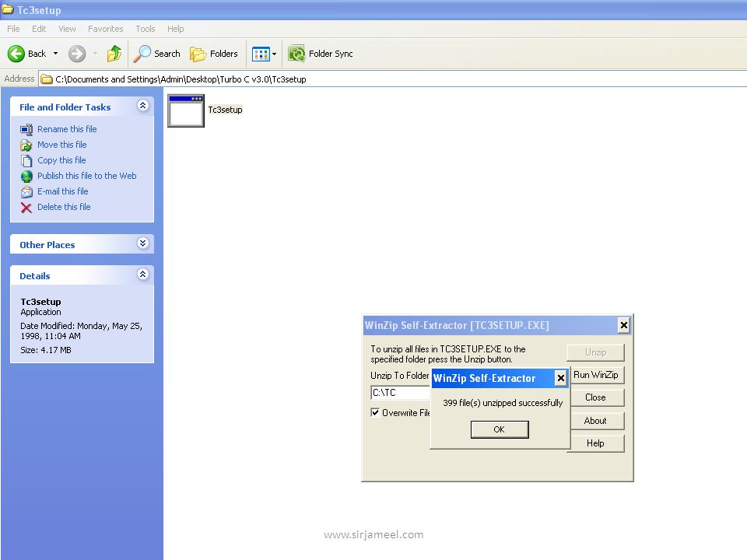The width and height of the screenshot is (747, 560).
Task: Toggle the Overwrite Files checkbox
Action: [x=375, y=412]
